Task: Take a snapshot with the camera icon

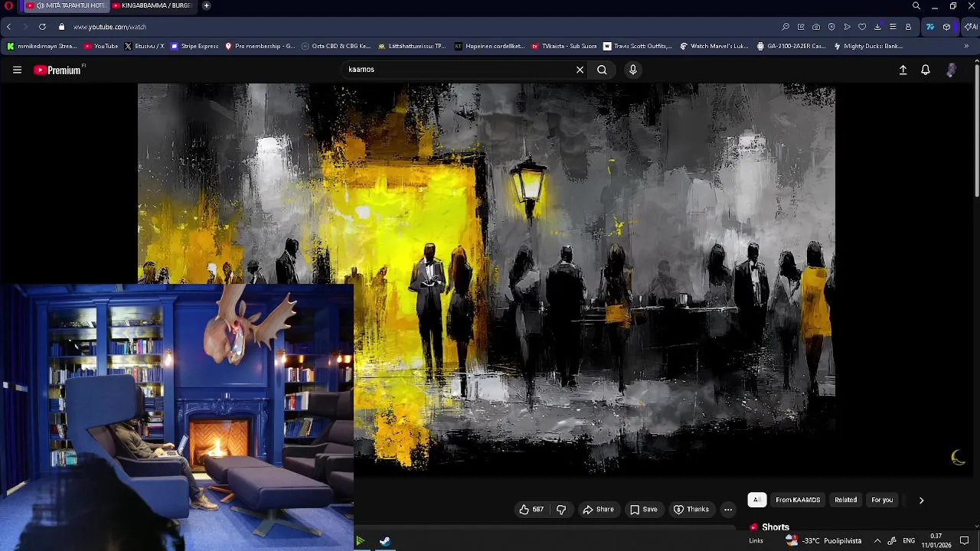Action: (x=816, y=27)
